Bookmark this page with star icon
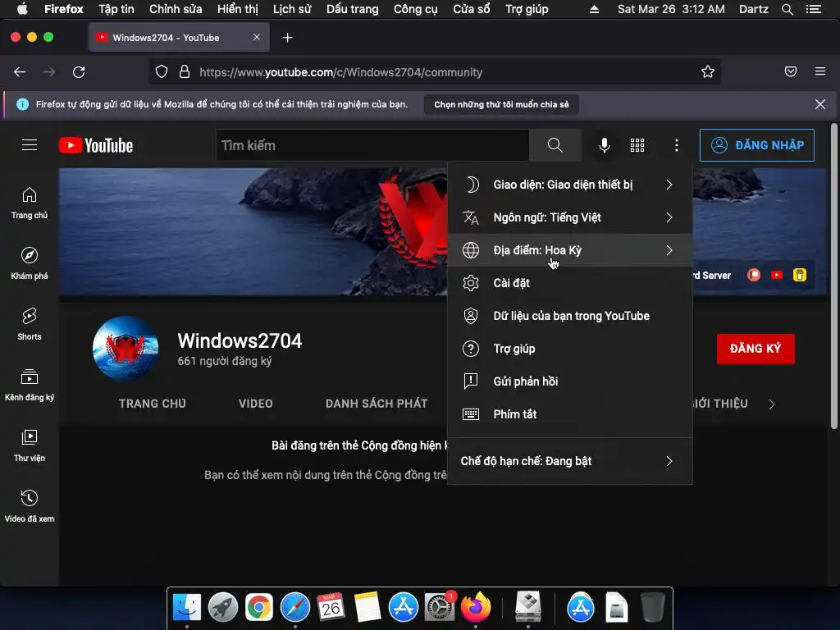Screen dimensions: 840x630 tap(708, 72)
